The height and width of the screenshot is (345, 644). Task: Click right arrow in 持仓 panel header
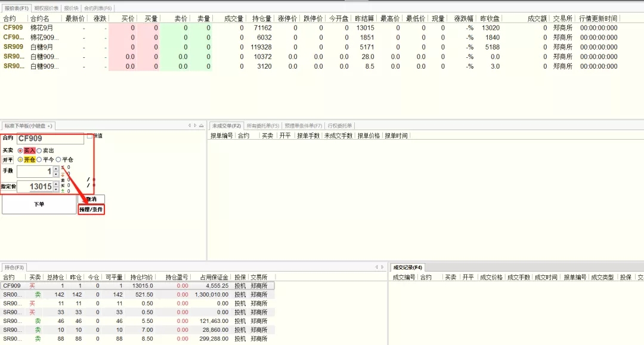click(382, 267)
